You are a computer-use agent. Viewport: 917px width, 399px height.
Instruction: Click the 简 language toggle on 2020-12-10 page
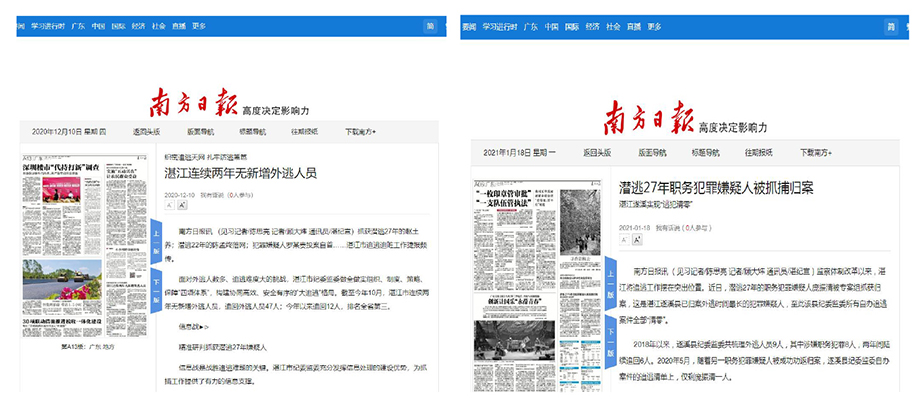coord(430,26)
